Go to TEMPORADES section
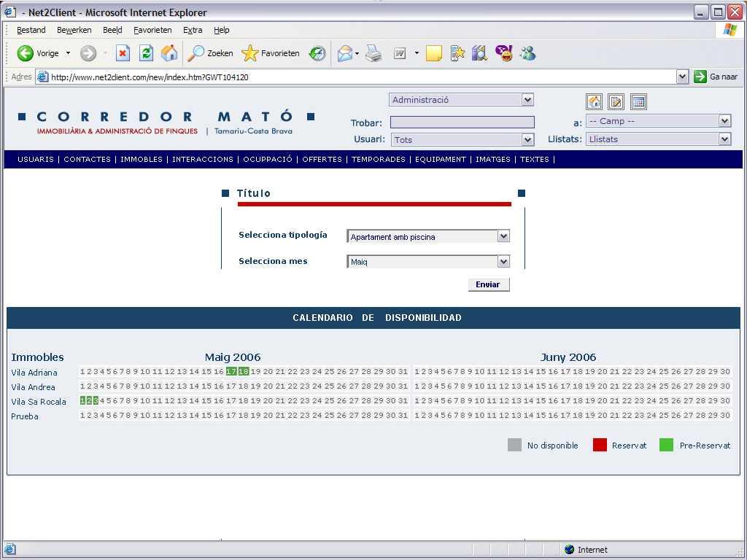 coord(379,160)
